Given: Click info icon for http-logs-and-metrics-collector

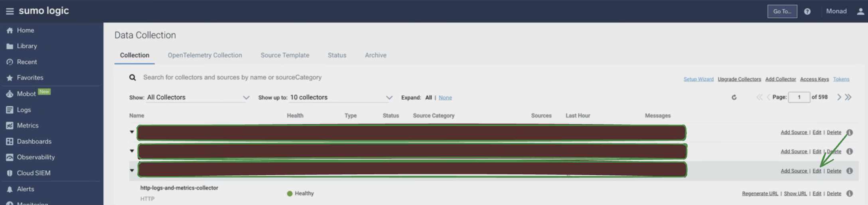Looking at the screenshot, I should coord(850,193).
